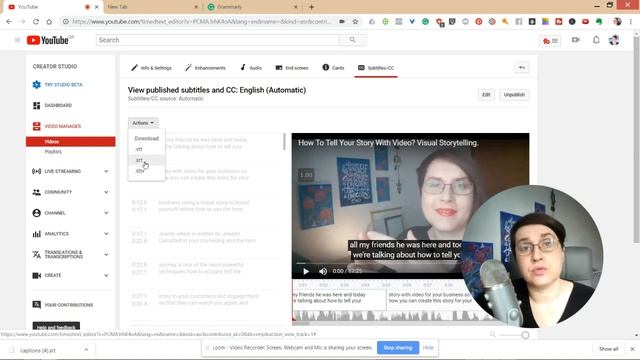This screenshot has width=640, height=360.
Task: Switch to End screen tab
Action: (x=292, y=68)
